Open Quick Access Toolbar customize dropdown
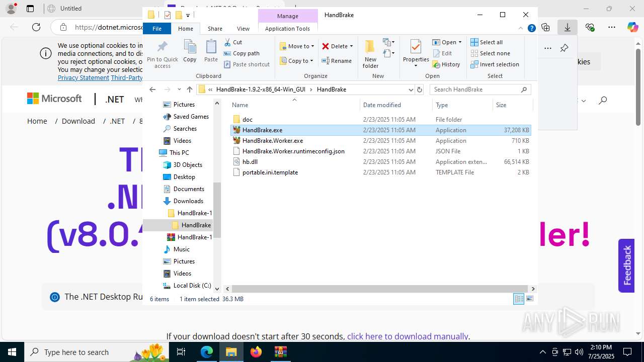The width and height of the screenshot is (644, 362). 188,15
